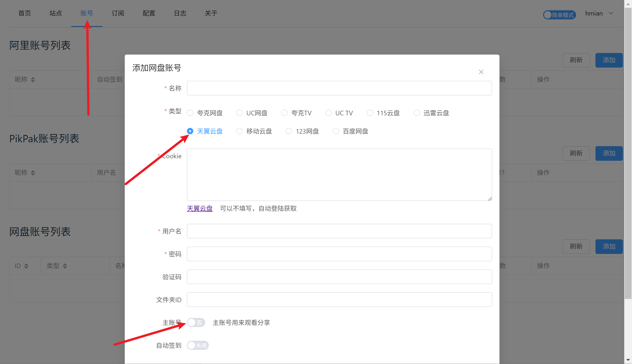Refresh the 网盘账号列表 table
This screenshot has width=632, height=364.
pyautogui.click(x=576, y=246)
